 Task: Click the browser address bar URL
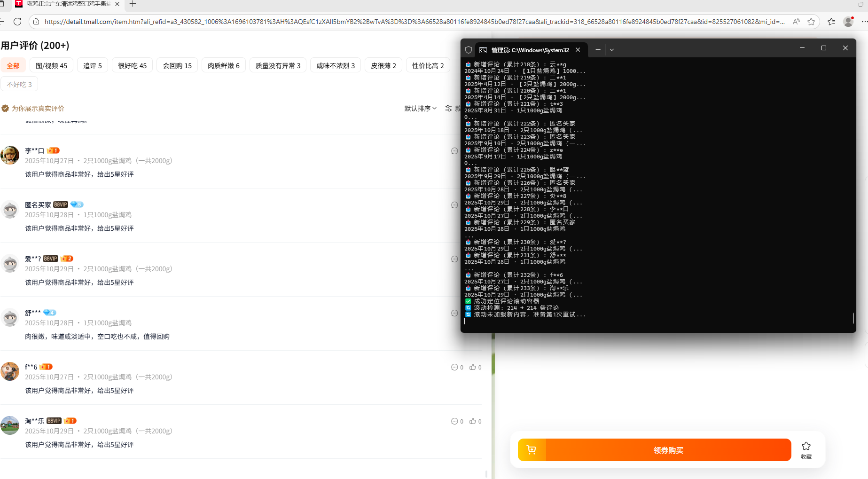click(x=414, y=22)
